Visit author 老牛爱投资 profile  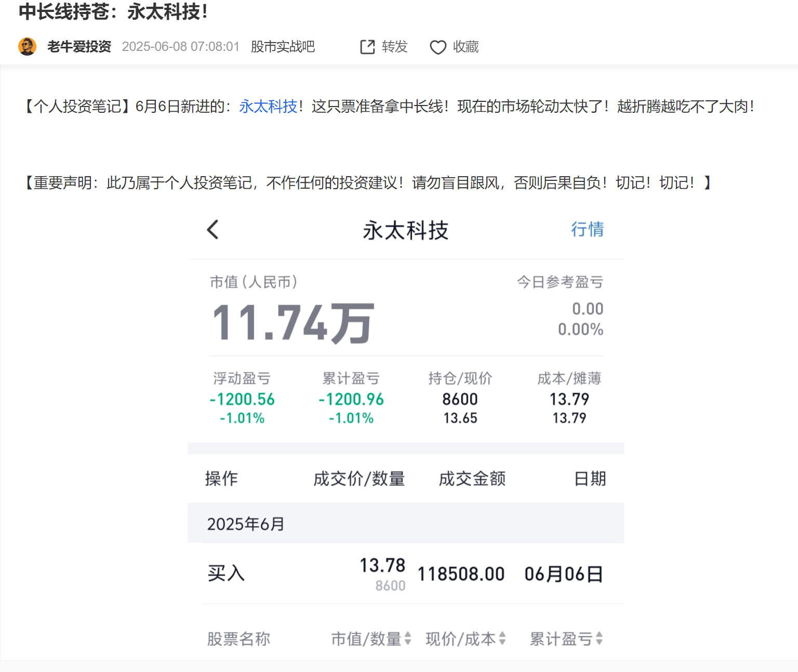point(79,47)
